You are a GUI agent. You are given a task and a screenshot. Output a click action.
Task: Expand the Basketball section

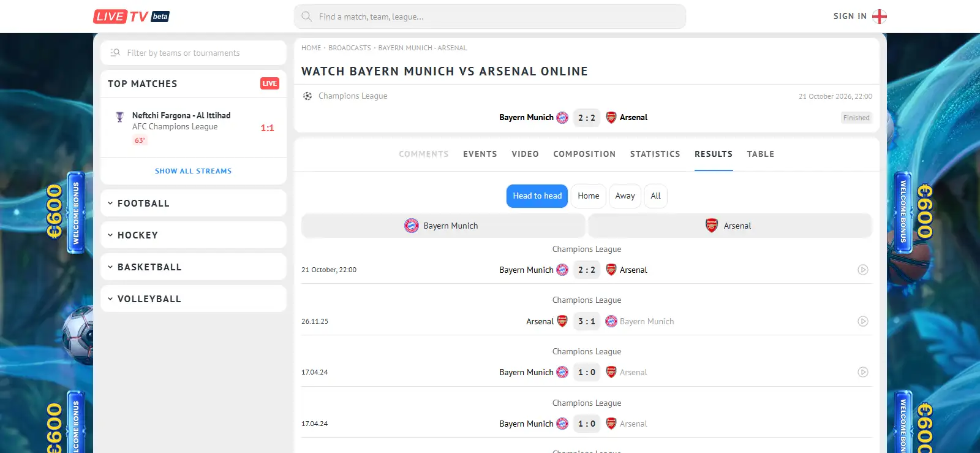(194, 267)
